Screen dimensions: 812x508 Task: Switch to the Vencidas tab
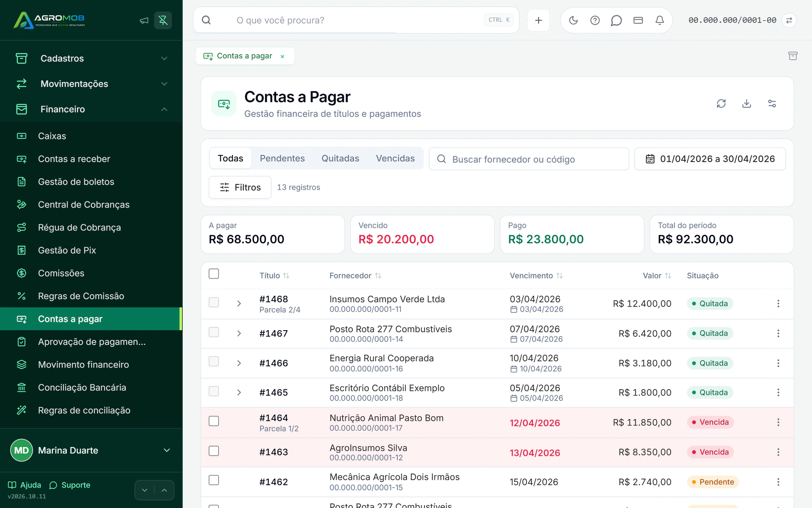395,158
